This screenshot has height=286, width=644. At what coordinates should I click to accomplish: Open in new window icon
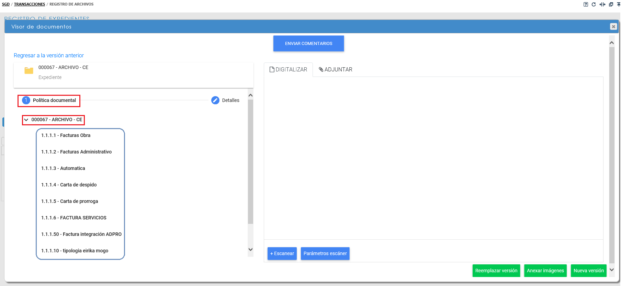tap(611, 4)
